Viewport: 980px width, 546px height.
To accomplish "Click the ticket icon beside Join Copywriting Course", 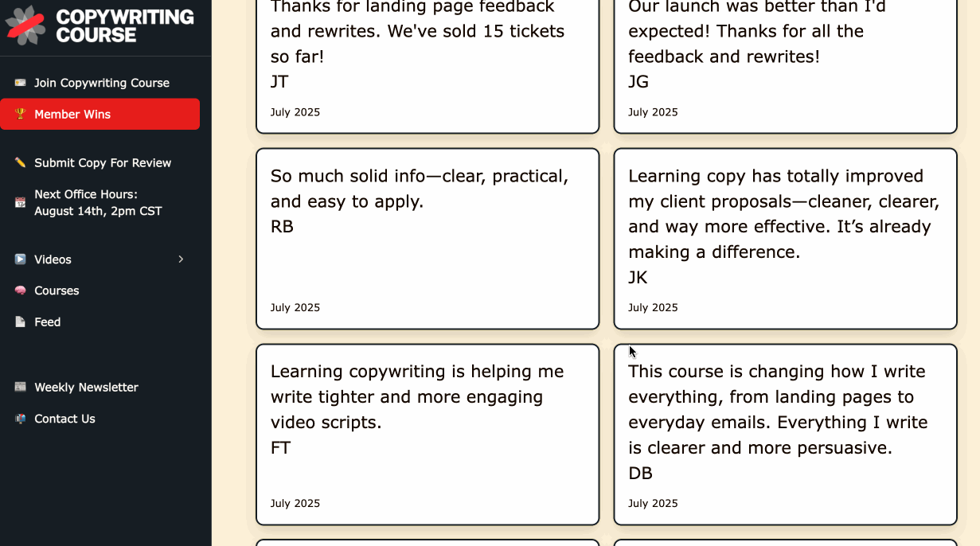I will point(20,83).
